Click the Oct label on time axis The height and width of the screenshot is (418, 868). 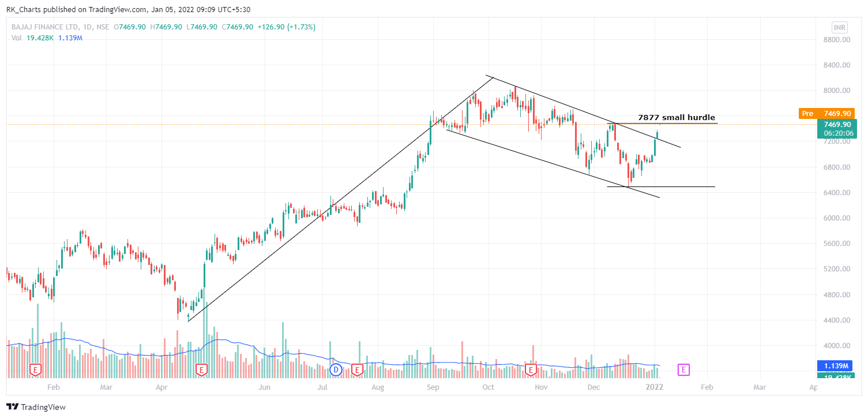(489, 387)
